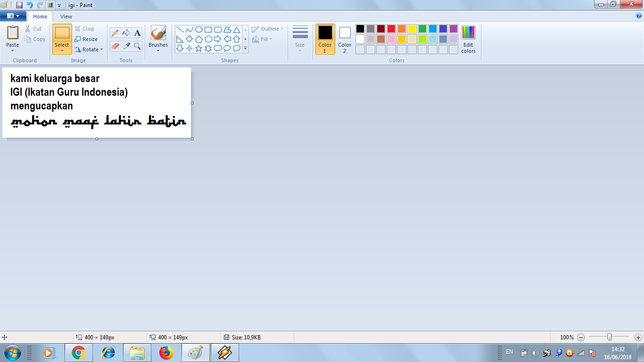Activate Color 1 selector

point(325,39)
